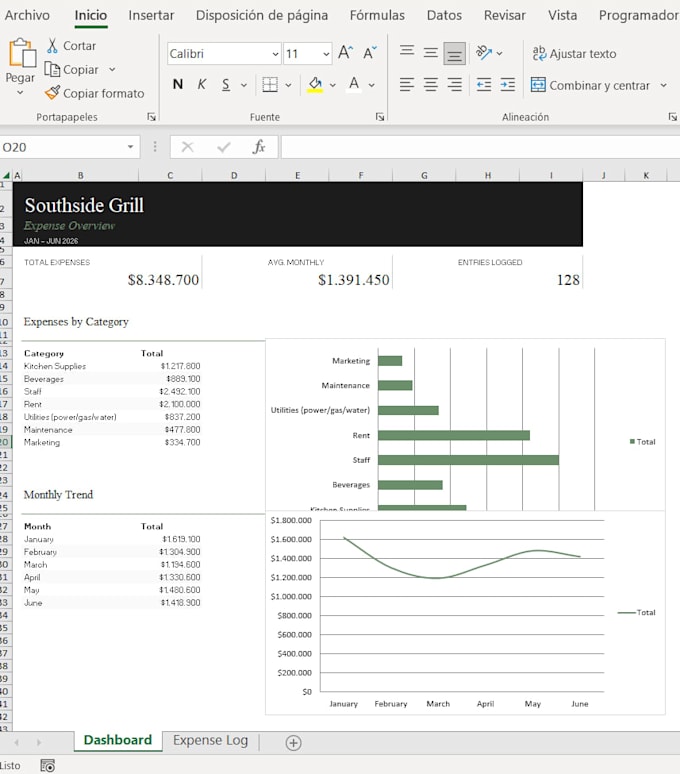Screen dimensions: 680x774
Task: Select the Copiar formato paintbrush
Action: coord(52,93)
